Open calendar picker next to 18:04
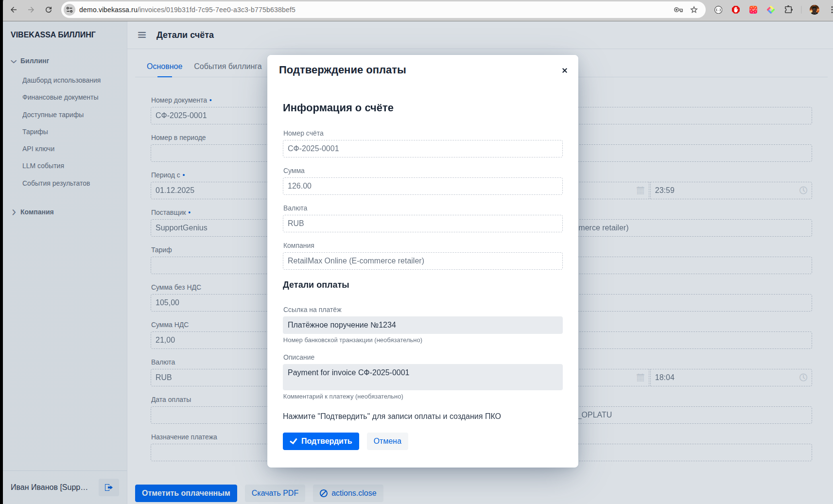 tap(640, 378)
